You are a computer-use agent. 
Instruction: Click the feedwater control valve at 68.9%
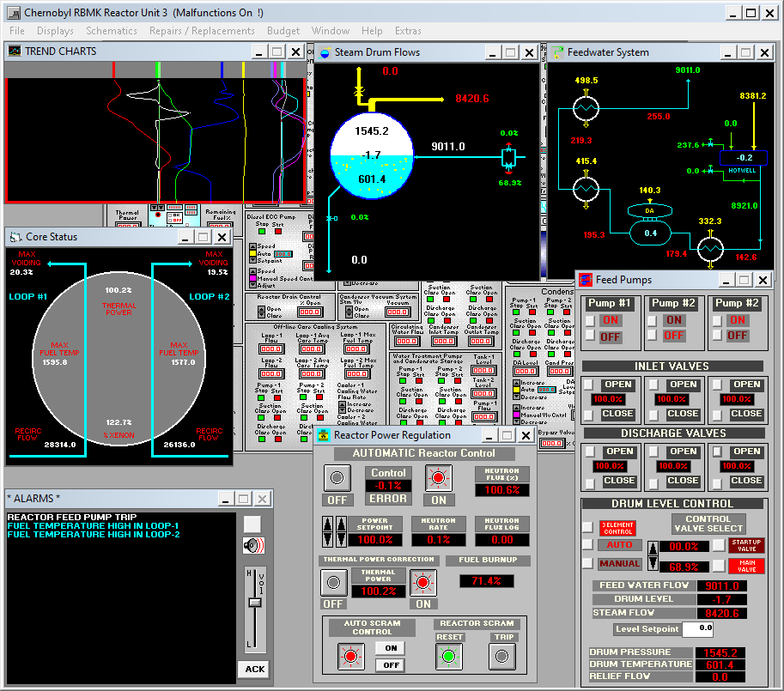click(x=508, y=156)
